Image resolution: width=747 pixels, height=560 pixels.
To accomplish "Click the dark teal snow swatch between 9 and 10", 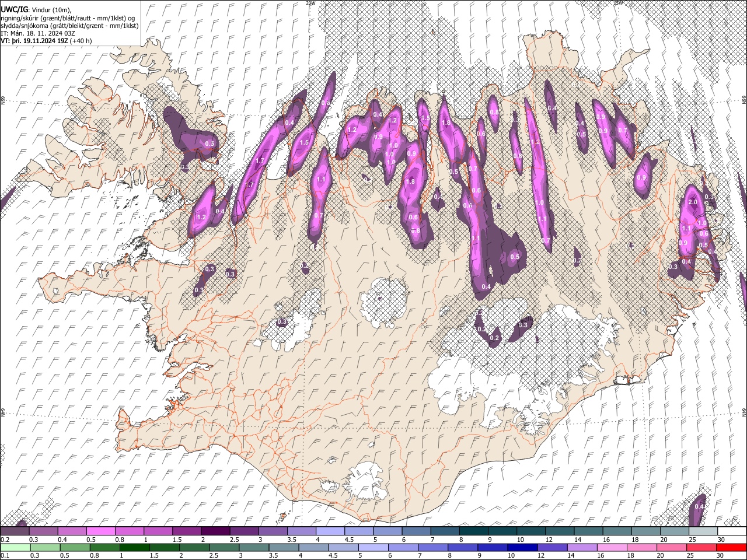I will click(x=502, y=531).
